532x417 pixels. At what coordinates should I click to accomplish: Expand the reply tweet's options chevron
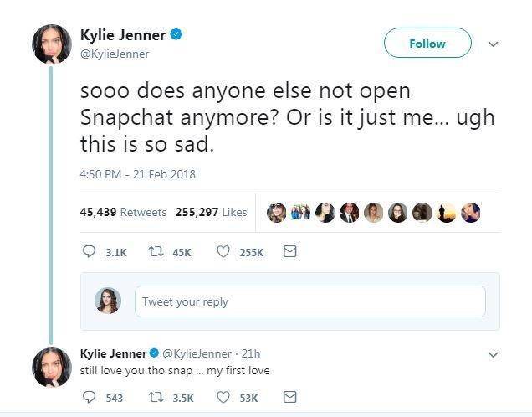[x=493, y=354]
